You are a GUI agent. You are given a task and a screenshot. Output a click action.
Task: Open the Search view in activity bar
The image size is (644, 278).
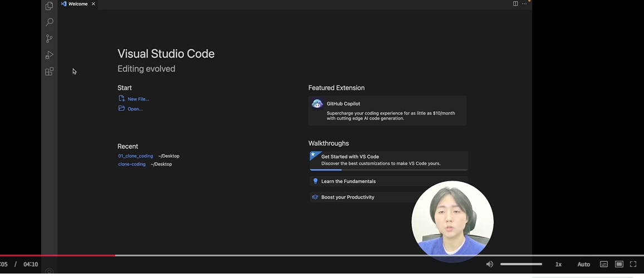pos(50,22)
